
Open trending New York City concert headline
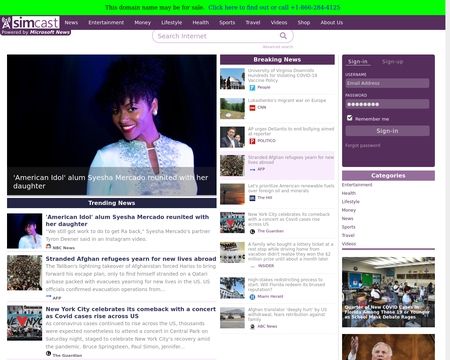pyautogui.click(x=131, y=313)
